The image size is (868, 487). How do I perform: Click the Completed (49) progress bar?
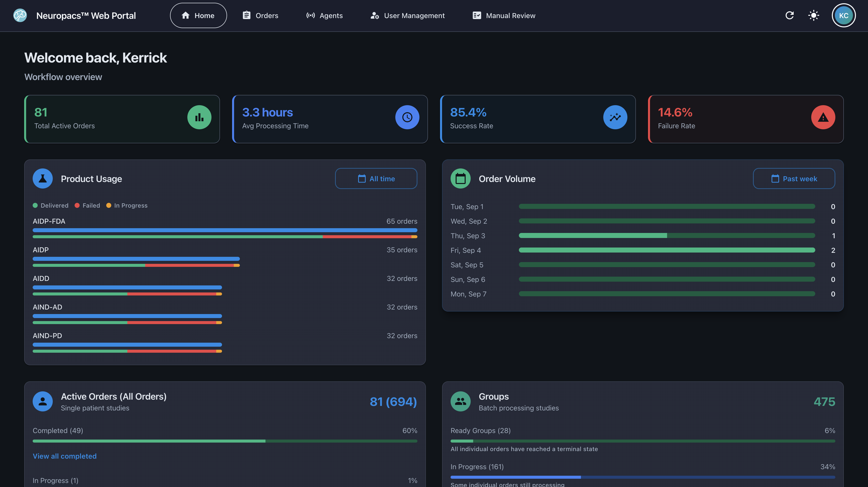[x=225, y=441]
